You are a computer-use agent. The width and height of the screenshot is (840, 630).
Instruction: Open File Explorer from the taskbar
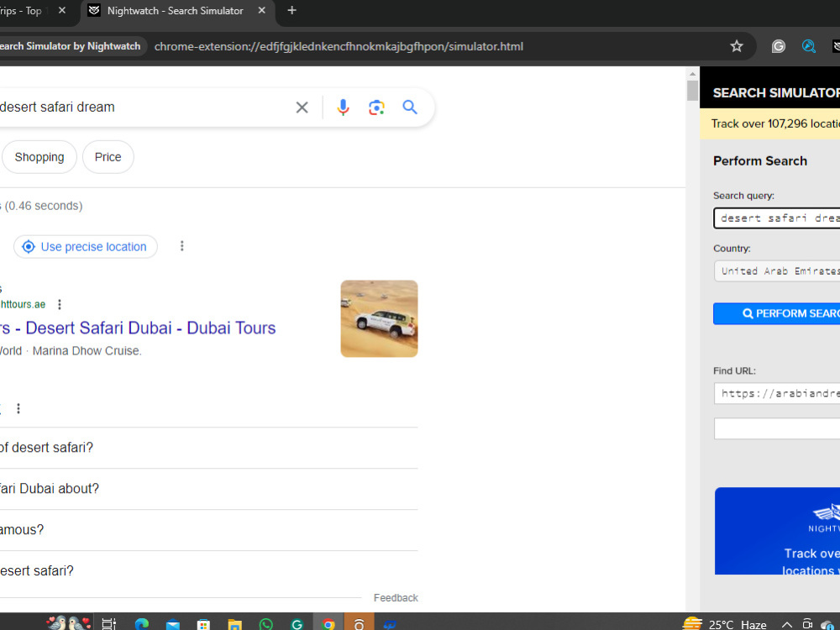click(x=234, y=624)
